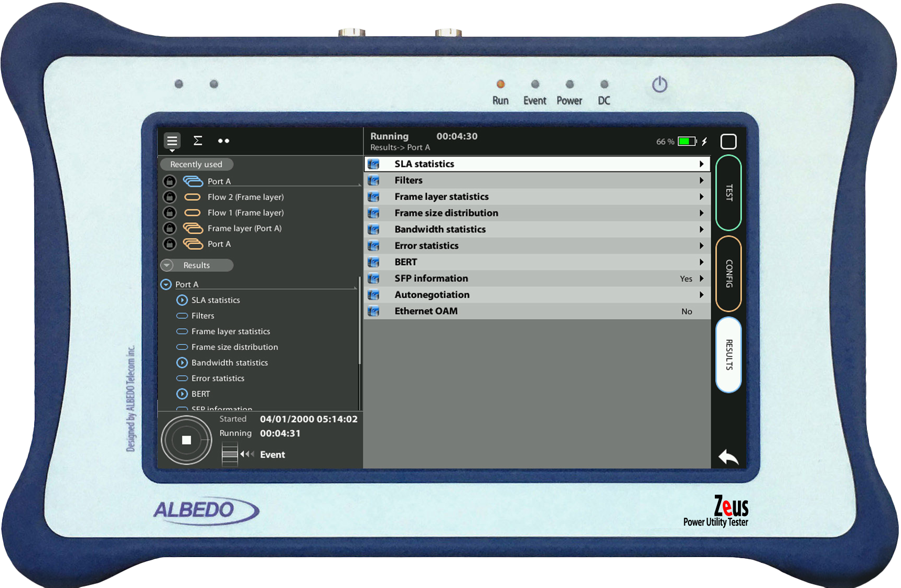
Task: Expand the Autonegotiation entry
Action: (x=702, y=295)
